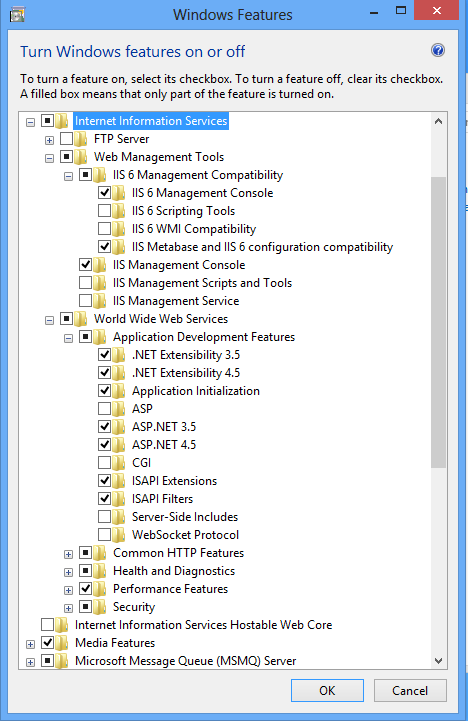The image size is (468, 721).
Task: Click the OK button
Action: click(327, 690)
